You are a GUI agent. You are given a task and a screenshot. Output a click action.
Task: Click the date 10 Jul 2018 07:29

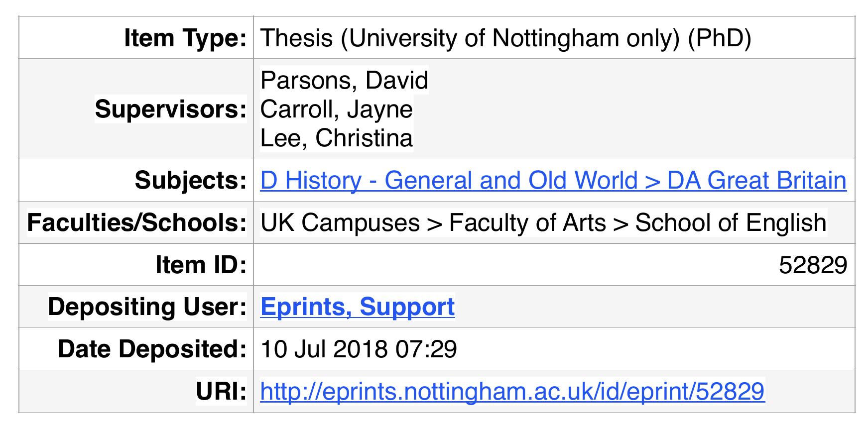point(359,349)
